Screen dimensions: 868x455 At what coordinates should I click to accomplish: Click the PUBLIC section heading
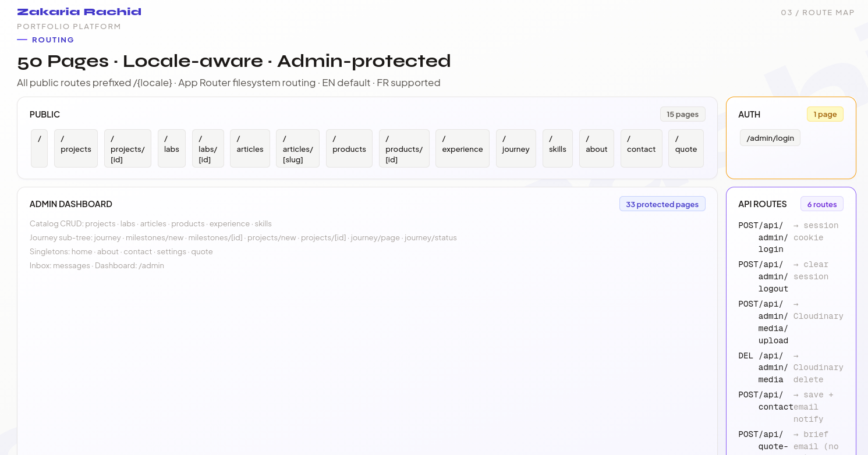(x=45, y=115)
